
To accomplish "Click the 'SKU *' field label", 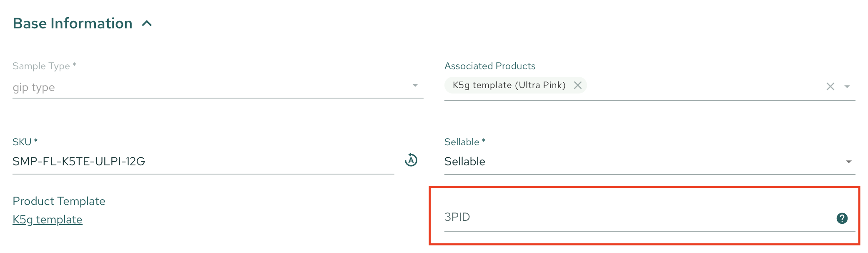I will (x=25, y=142).
